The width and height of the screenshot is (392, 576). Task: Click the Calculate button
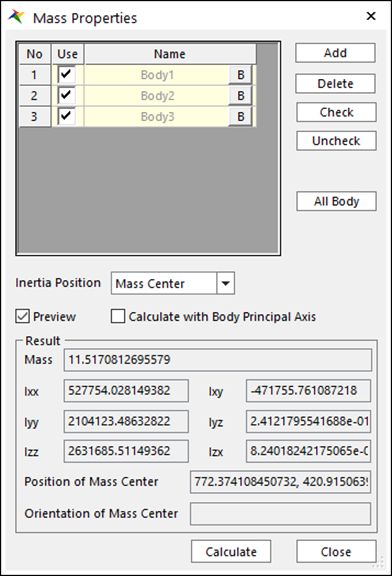click(231, 551)
